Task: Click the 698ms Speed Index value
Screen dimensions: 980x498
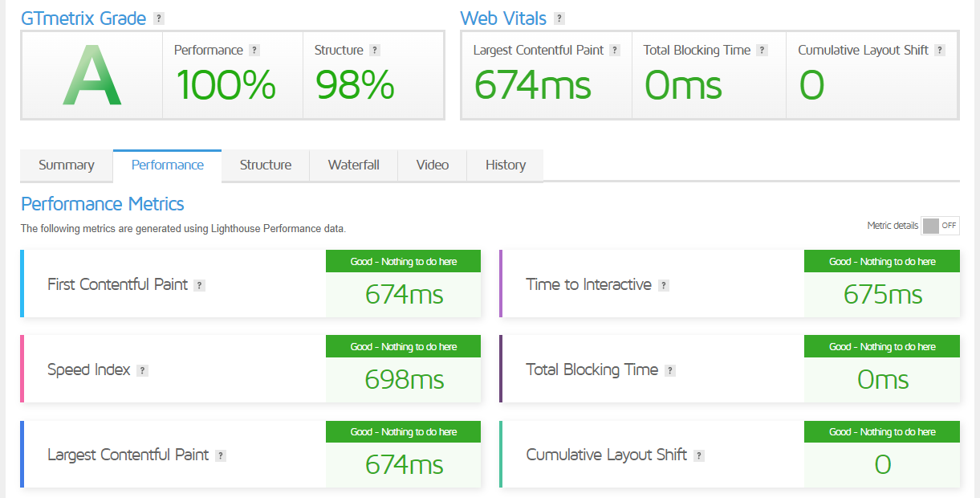Action: pyautogui.click(x=404, y=380)
